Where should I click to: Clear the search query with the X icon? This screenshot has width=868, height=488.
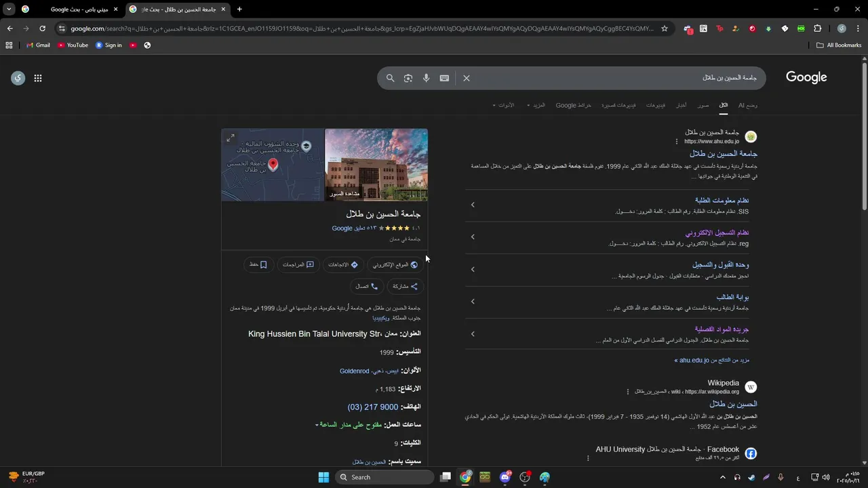point(467,78)
